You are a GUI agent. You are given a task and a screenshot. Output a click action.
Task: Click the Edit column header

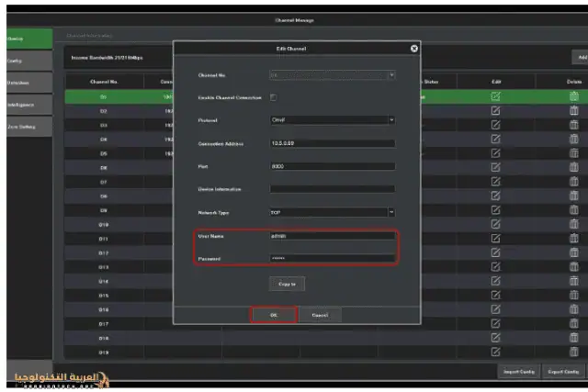(x=496, y=82)
